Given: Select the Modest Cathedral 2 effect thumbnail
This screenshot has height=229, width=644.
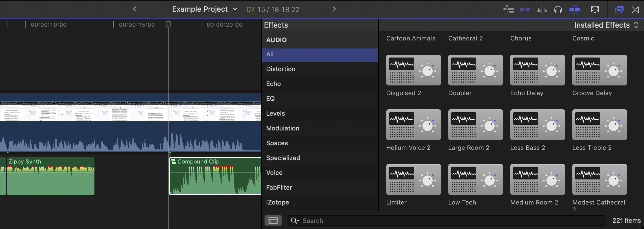Looking at the screenshot, I should click(x=600, y=179).
